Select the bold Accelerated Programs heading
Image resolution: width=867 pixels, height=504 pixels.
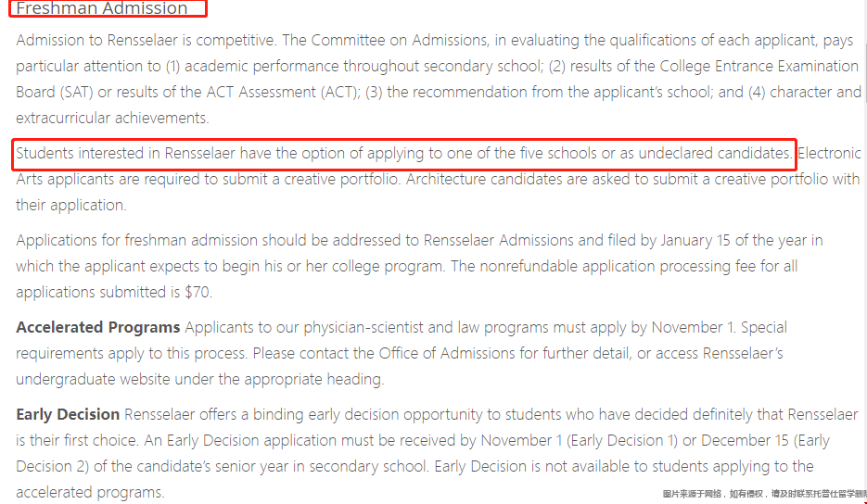click(98, 327)
